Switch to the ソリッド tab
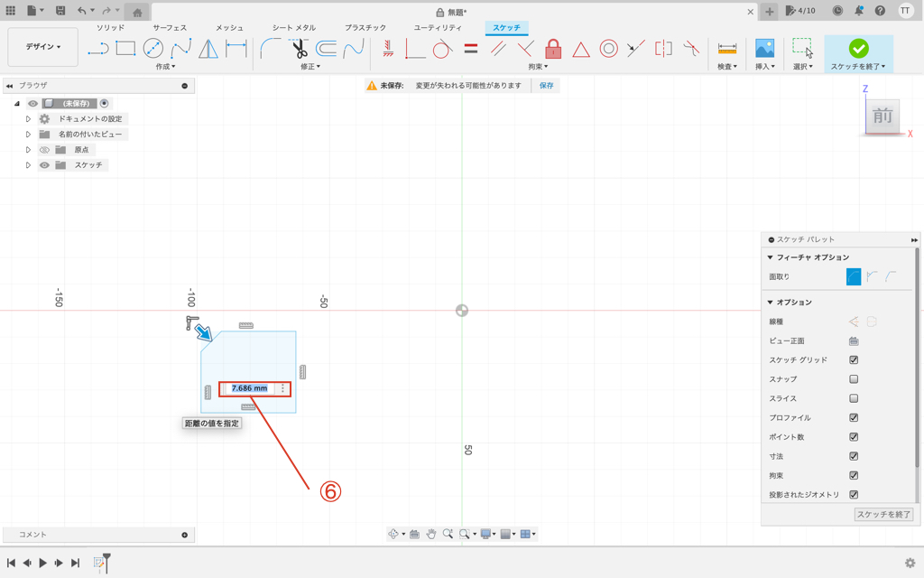Screen dimensions: 924x578 [110, 28]
